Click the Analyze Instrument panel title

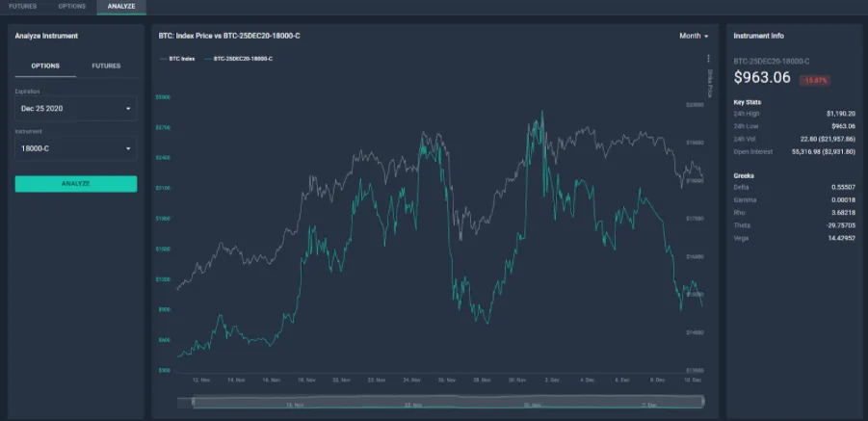[46, 36]
